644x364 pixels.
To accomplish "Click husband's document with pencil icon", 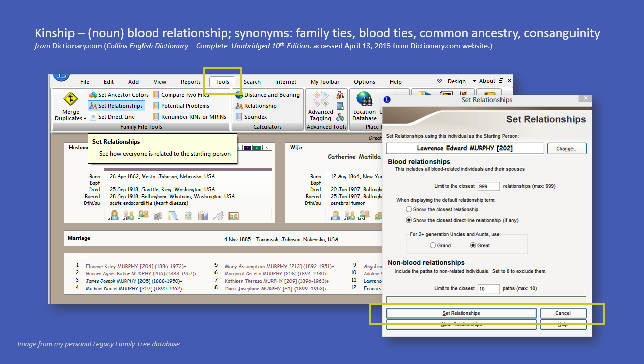I will [188, 215].
